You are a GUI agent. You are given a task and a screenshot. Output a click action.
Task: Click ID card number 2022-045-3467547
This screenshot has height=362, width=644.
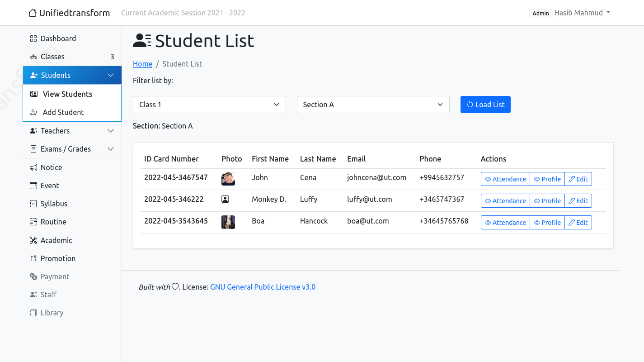[x=176, y=177]
